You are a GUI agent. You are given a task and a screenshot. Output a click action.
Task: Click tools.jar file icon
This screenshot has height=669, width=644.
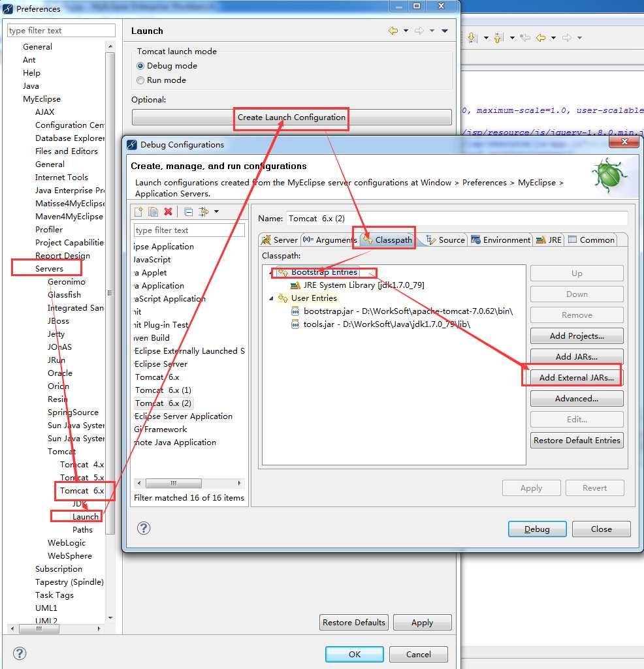point(295,324)
